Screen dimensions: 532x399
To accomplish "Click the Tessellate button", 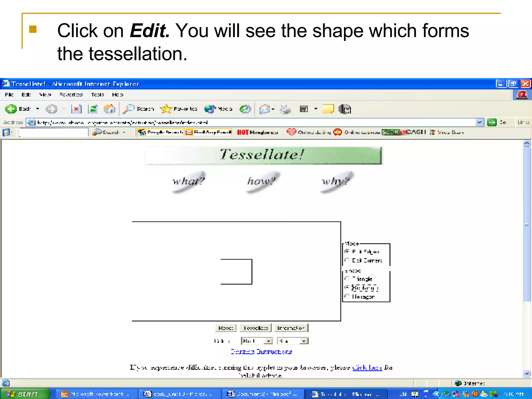I will click(256, 328).
